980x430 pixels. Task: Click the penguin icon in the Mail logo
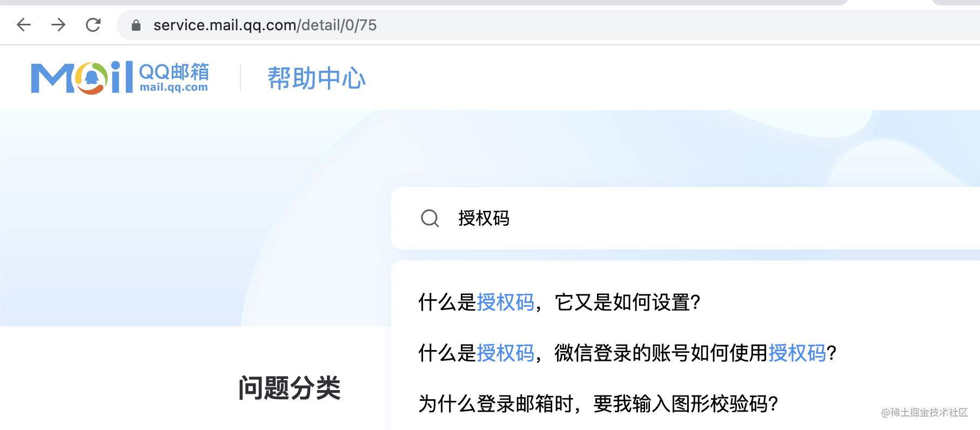(x=92, y=78)
